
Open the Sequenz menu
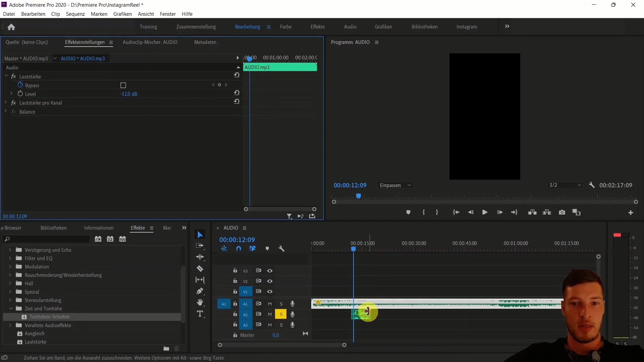click(x=75, y=14)
